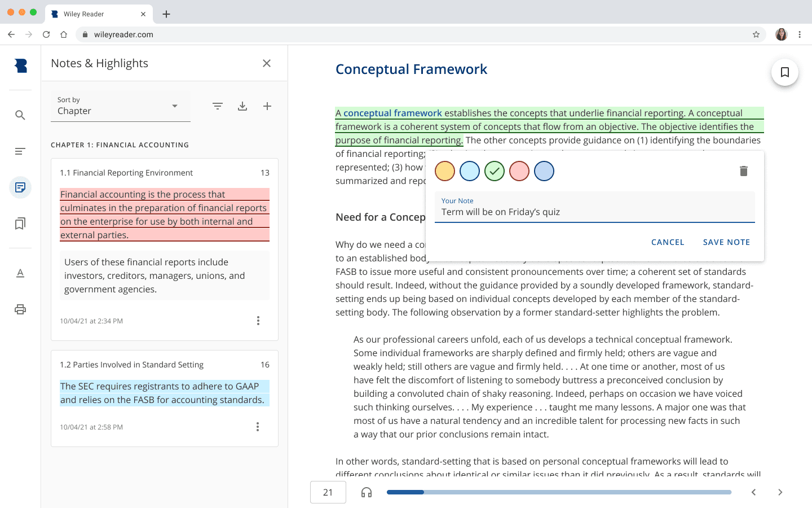Click page number 13 on first note card

click(265, 173)
